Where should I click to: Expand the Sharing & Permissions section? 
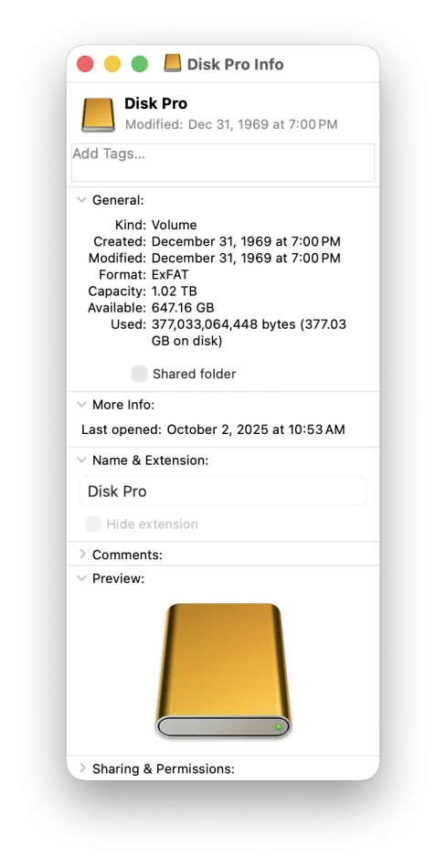82,768
